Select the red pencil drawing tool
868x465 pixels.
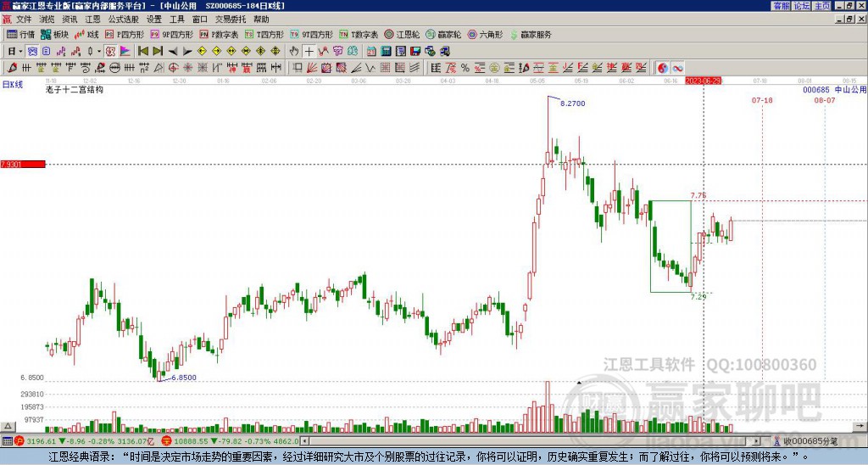pos(12,68)
